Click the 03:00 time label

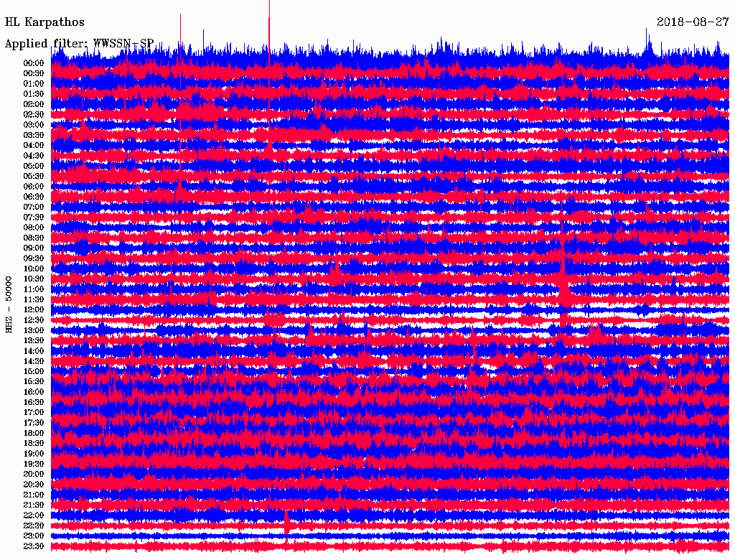[34, 125]
